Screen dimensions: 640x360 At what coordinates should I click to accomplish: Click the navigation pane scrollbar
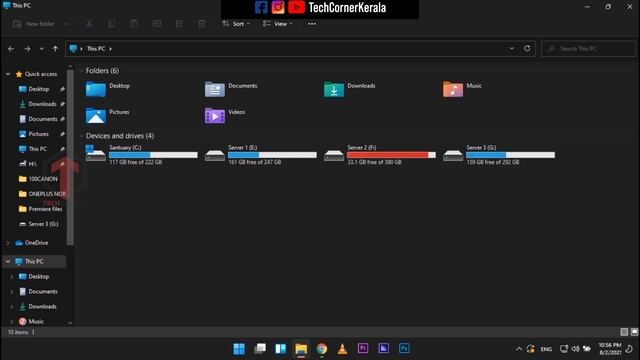coord(70,157)
